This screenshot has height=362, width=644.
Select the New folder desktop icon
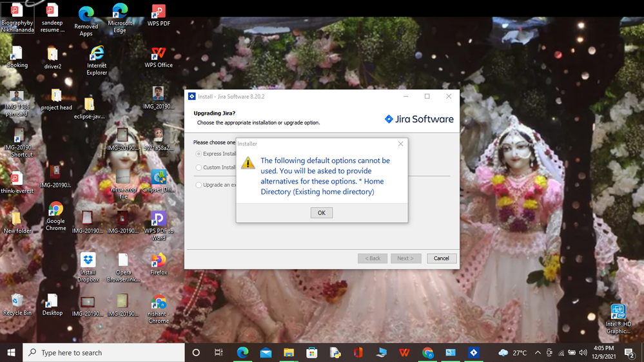17,223
